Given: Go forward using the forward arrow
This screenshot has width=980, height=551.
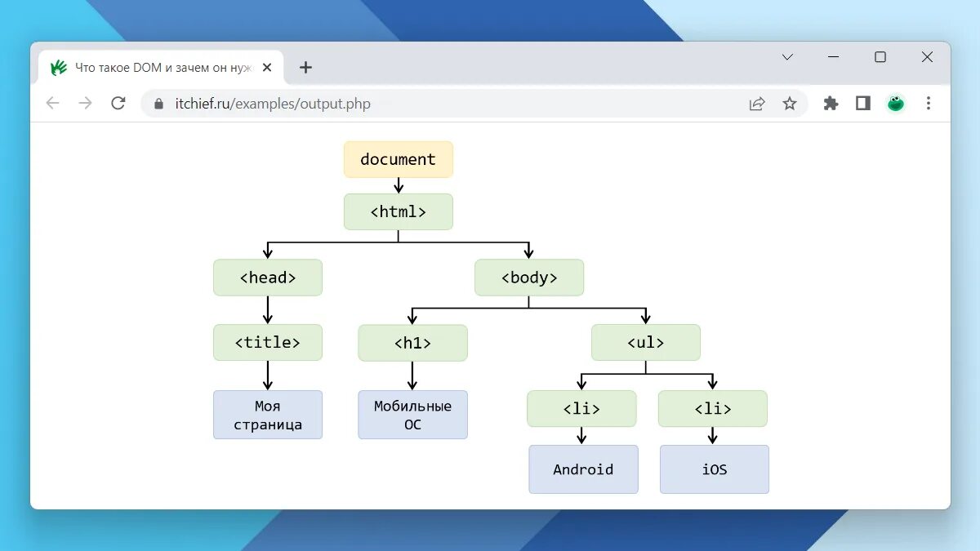Looking at the screenshot, I should (x=86, y=104).
